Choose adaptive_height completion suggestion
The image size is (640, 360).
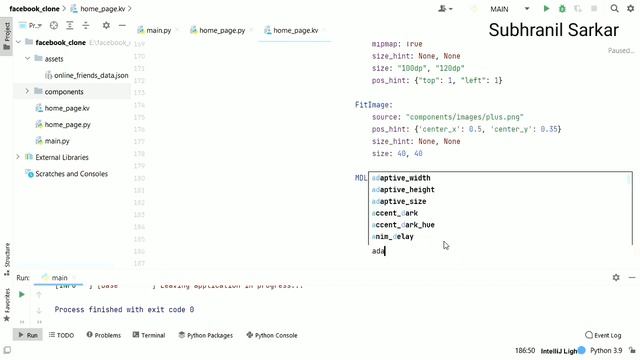pyautogui.click(x=403, y=190)
